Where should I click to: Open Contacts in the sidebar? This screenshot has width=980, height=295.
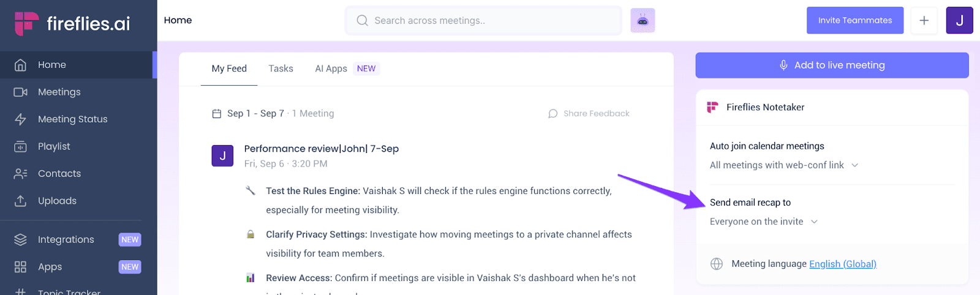click(78, 174)
